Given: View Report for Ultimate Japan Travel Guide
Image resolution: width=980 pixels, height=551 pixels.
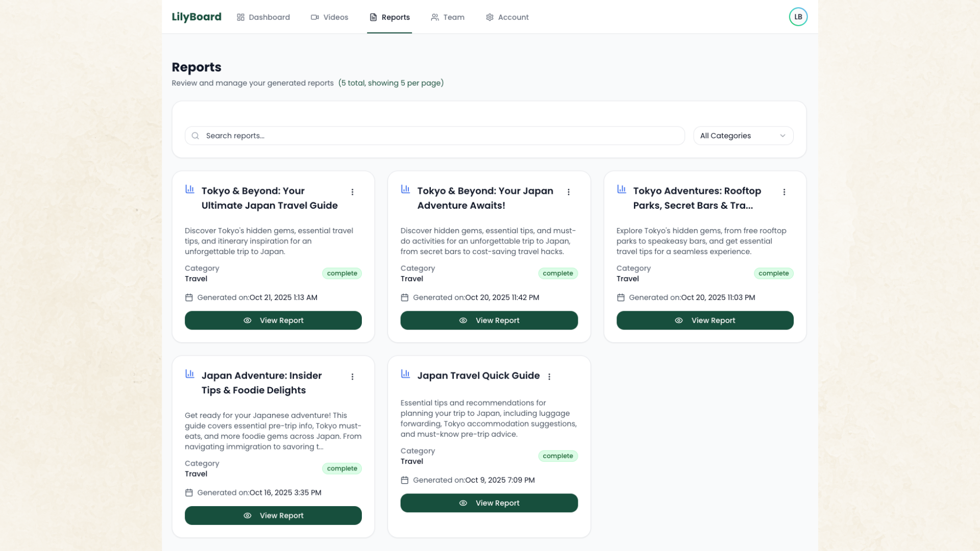Looking at the screenshot, I should [273, 320].
